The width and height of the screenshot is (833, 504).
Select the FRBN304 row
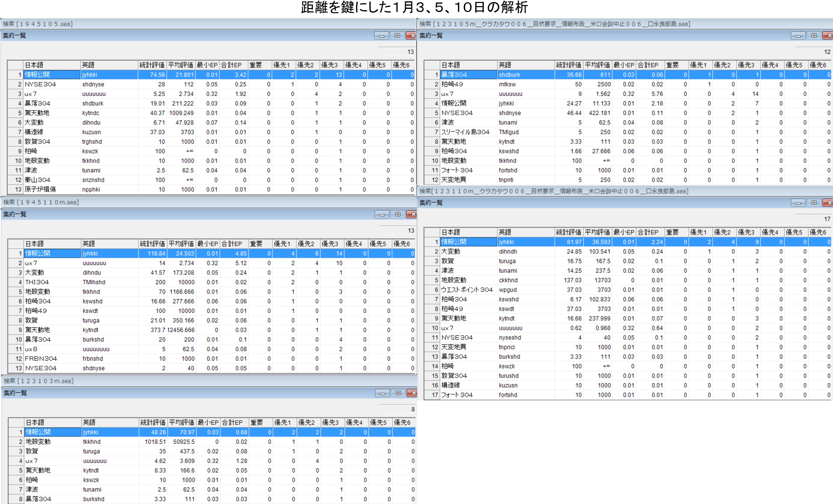tap(41, 359)
